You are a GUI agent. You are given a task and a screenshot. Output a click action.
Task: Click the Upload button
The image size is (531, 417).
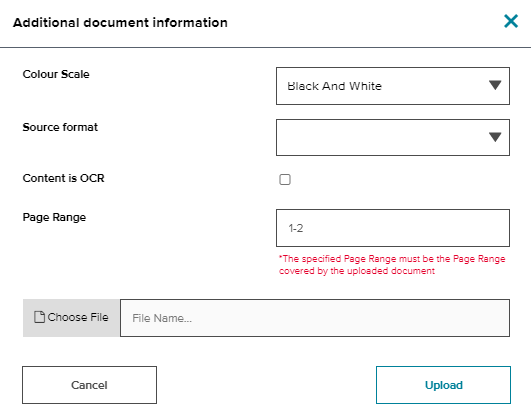(x=443, y=385)
